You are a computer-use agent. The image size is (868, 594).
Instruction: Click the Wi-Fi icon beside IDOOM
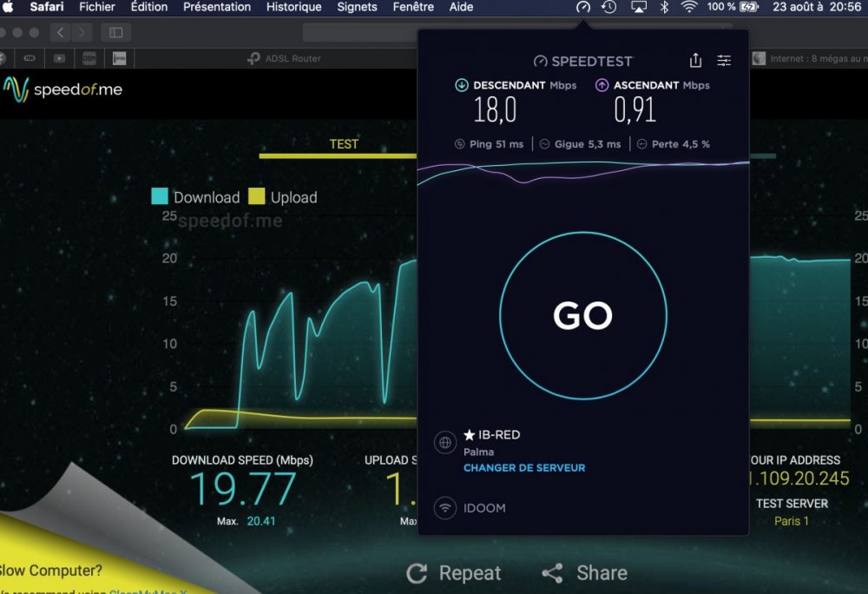(x=445, y=508)
